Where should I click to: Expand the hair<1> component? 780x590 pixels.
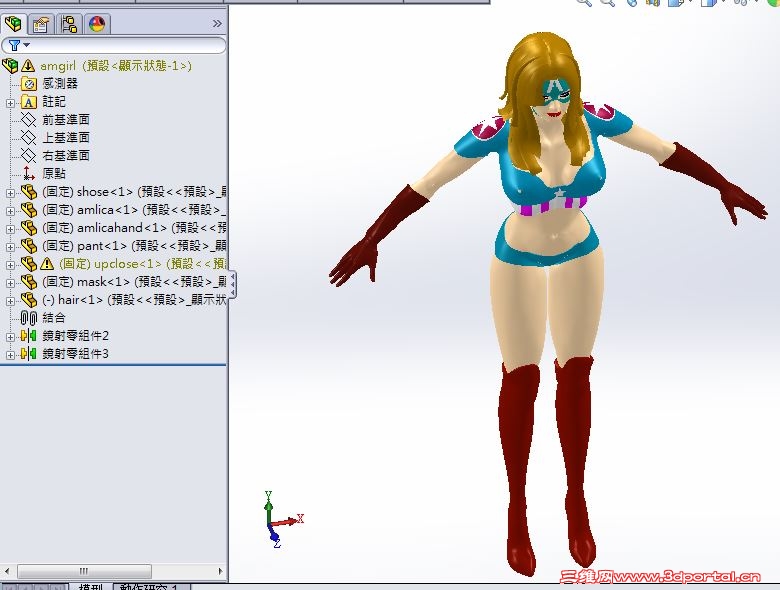[10, 301]
